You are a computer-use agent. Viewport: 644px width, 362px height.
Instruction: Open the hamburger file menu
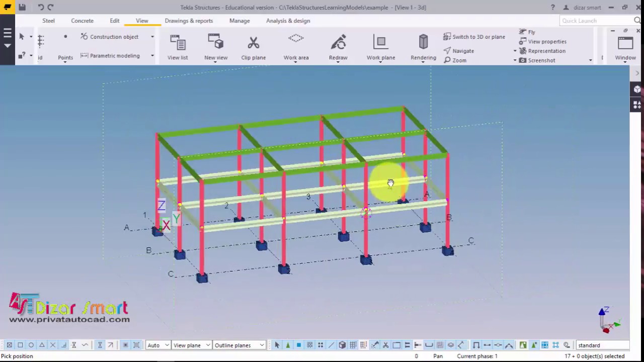click(7, 34)
